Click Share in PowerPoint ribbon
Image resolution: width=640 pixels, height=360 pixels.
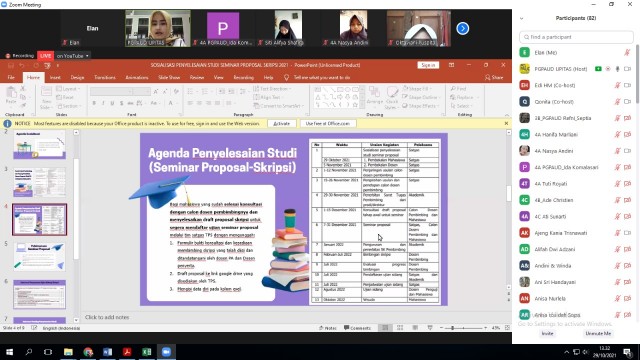pos(494,78)
